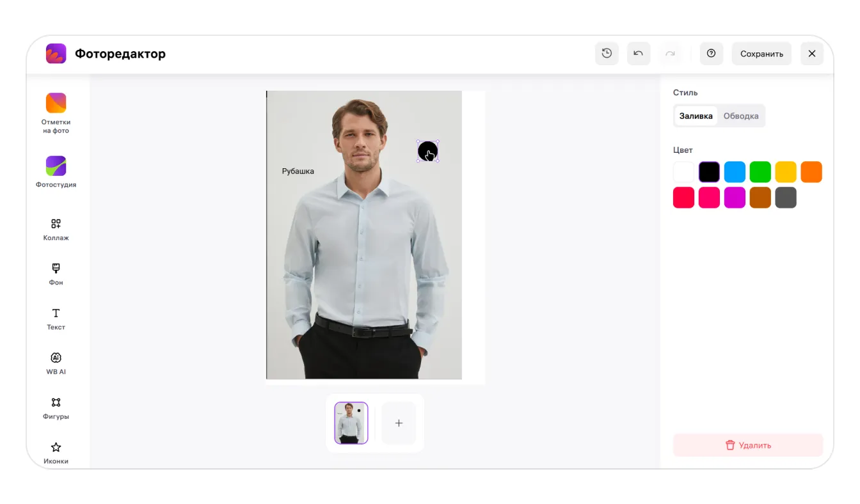
Task: Pick the white color swatch
Action: 683,172
